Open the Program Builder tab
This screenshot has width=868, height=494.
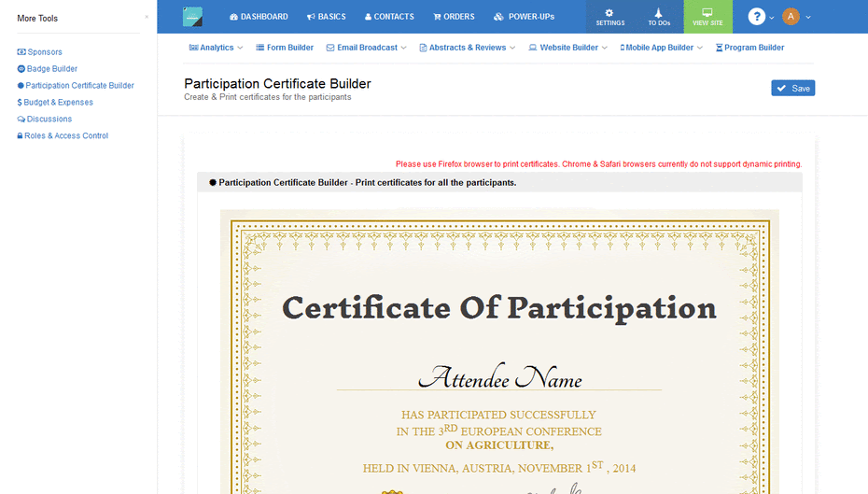750,48
